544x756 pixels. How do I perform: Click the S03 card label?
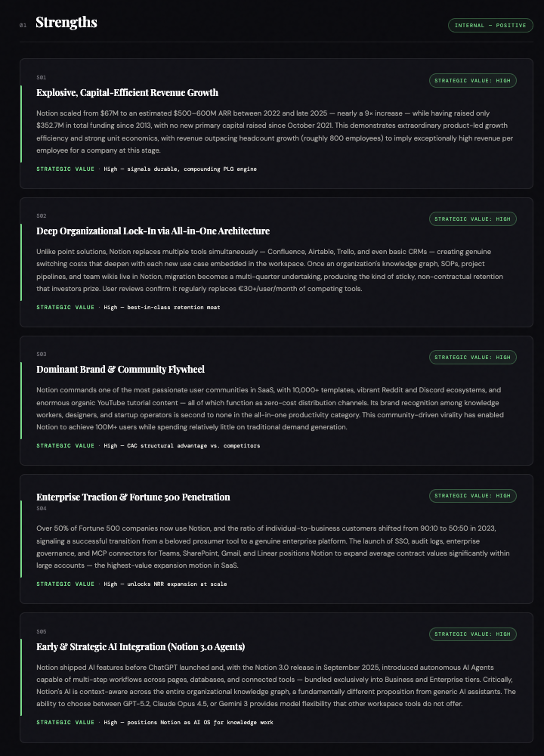[x=41, y=354]
